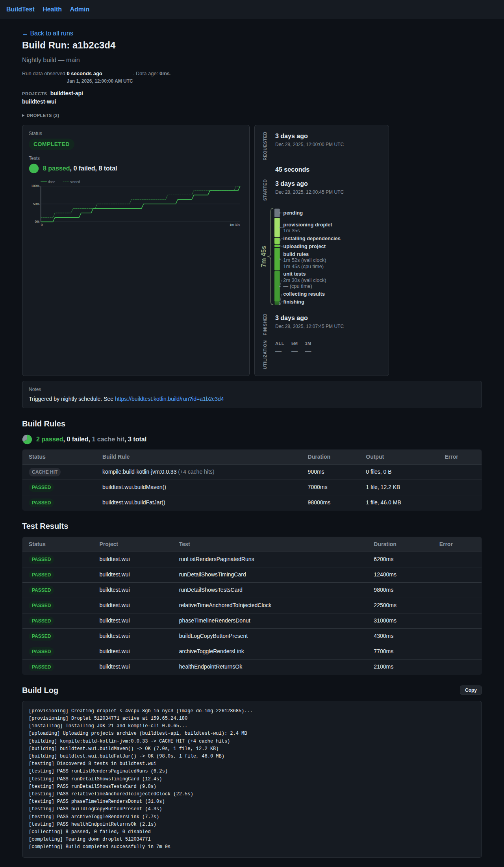504x867 pixels.
Task: Click the unit tests phase segment
Action: coord(277,286)
